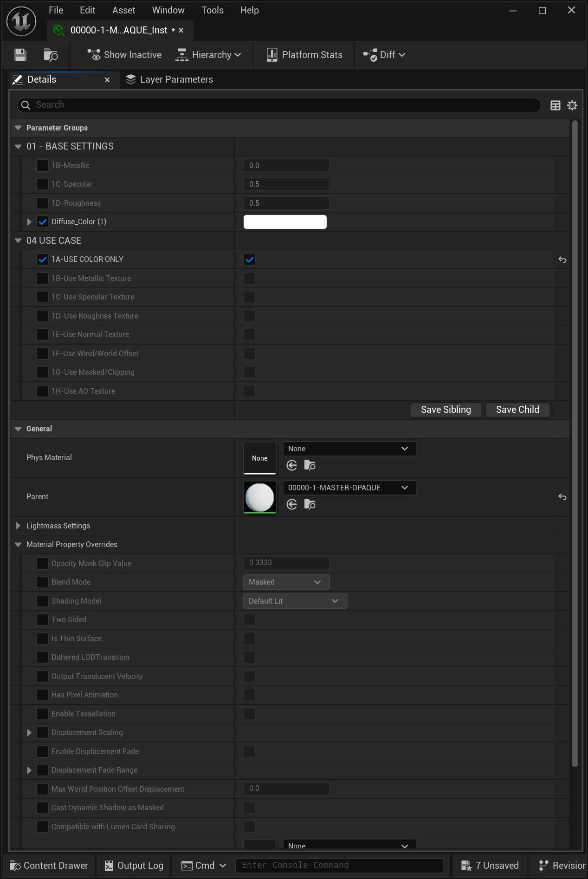Open the Hierarchy dropdown
Image resolution: width=588 pixels, height=879 pixels.
click(x=208, y=55)
